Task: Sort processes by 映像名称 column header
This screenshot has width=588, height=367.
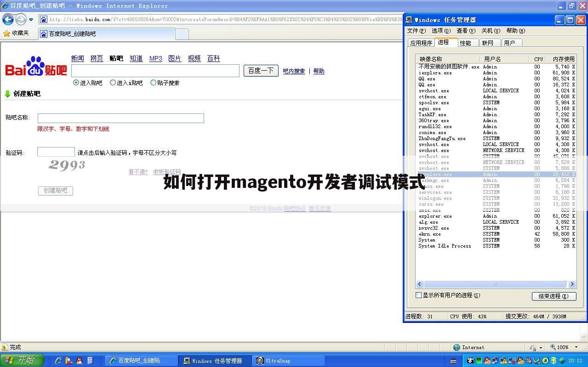Action: 448,59
